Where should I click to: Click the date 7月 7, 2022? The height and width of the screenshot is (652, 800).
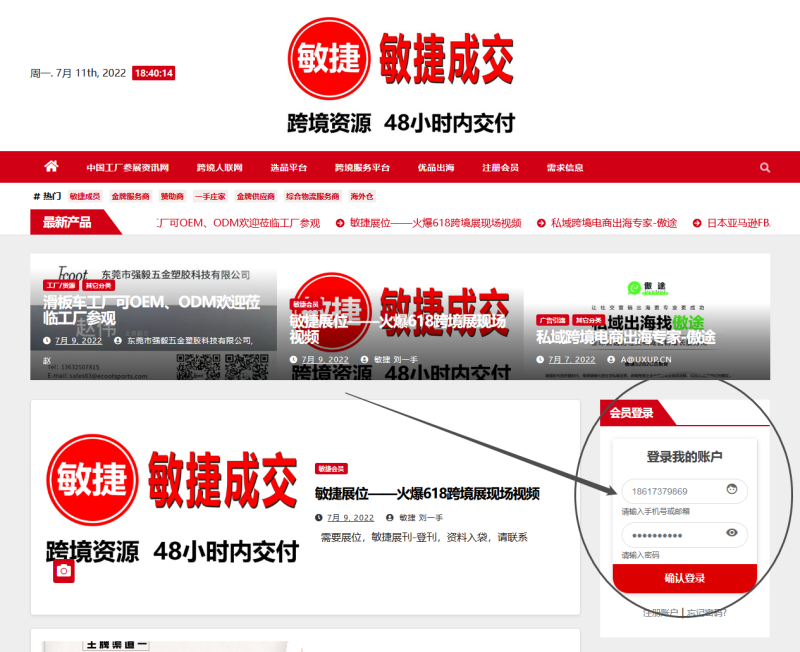coord(571,359)
